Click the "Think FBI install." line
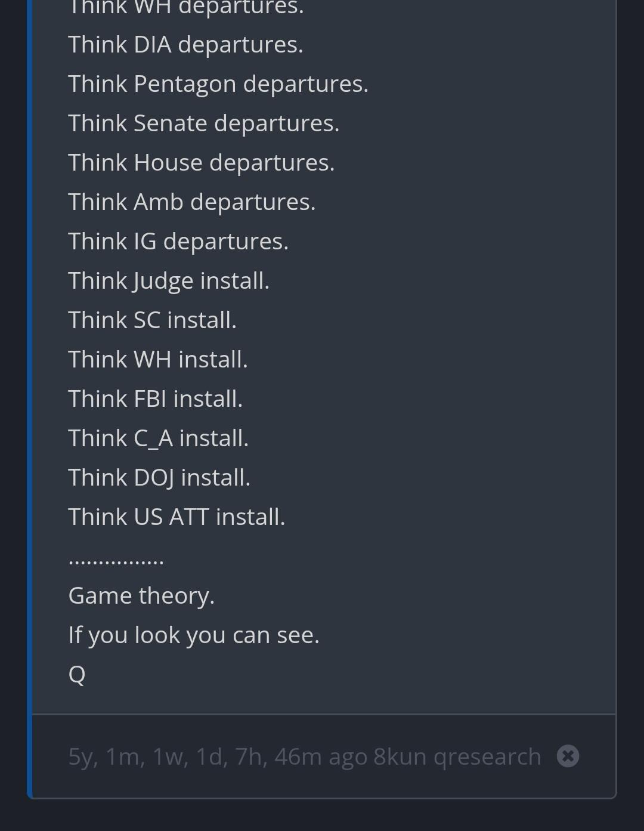644x831 pixels. pyautogui.click(x=155, y=399)
